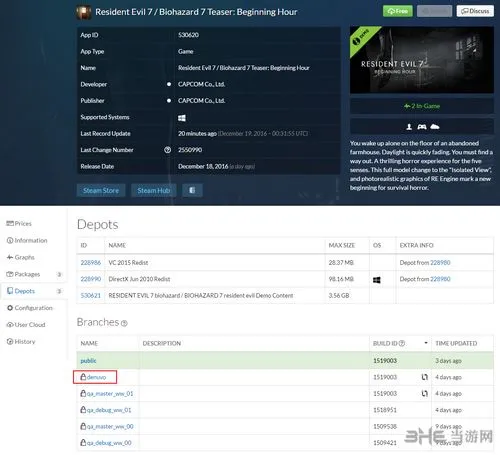Image resolution: width=500 pixels, height=455 pixels.
Task: Click compare icon in qa_master_ww_01 row
Action: pos(424,393)
